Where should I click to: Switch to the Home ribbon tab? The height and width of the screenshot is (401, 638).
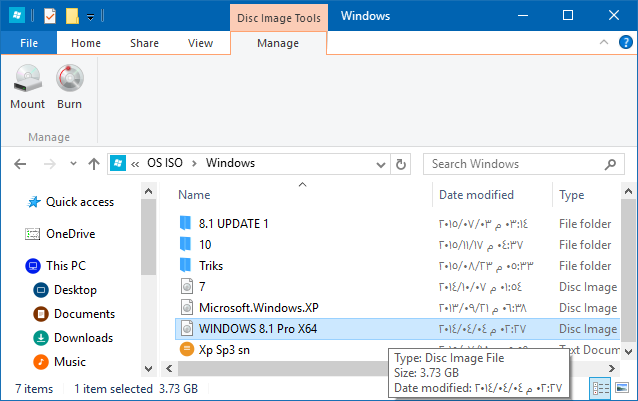(85, 43)
